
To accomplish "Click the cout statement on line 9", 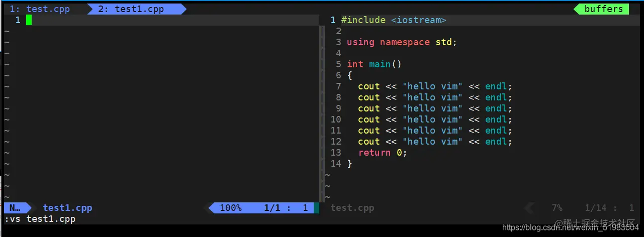I will (435, 108).
